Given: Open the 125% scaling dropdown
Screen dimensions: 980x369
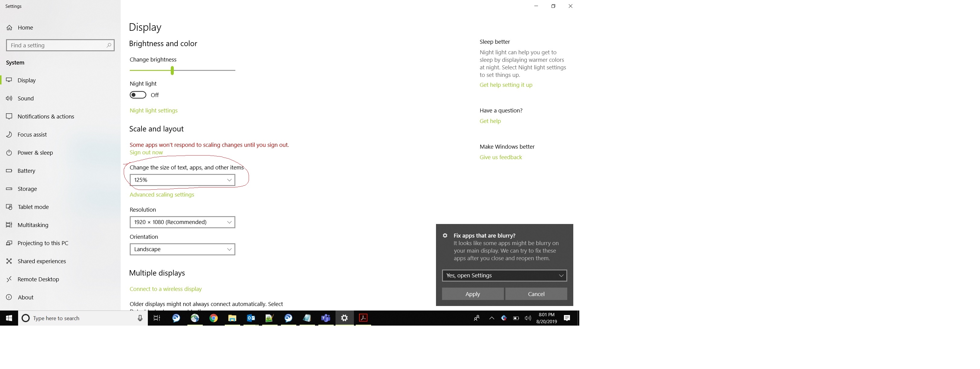Looking at the screenshot, I should point(182,180).
